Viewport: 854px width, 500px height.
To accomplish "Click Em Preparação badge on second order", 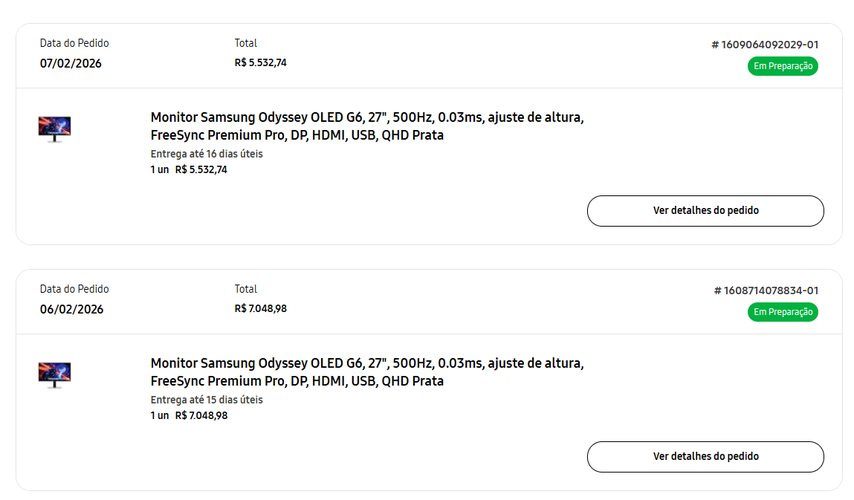I will 783,312.
